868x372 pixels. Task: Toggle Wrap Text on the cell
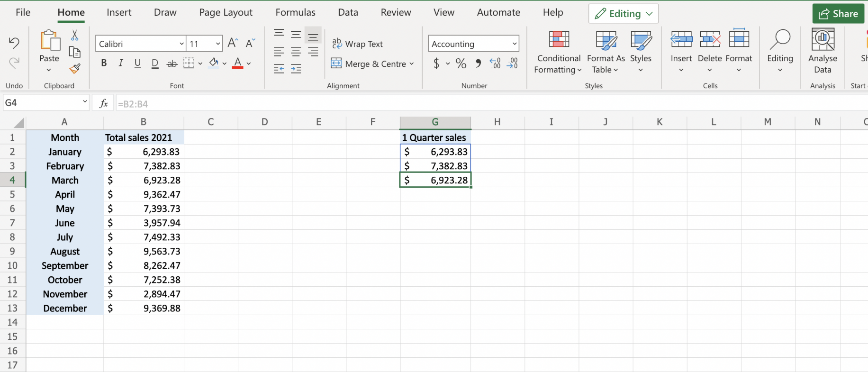coord(358,44)
